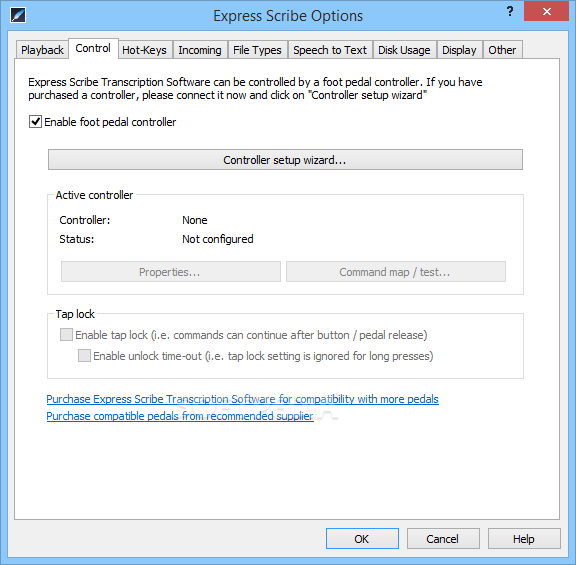
Task: Click the 'Status:' field label
Action: point(76,239)
